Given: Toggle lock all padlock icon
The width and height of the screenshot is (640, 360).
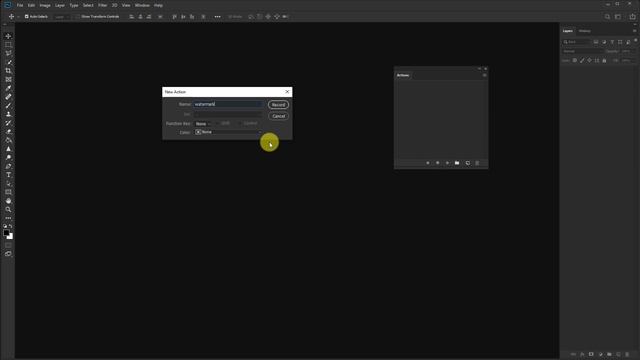Looking at the screenshot, I should [x=604, y=60].
